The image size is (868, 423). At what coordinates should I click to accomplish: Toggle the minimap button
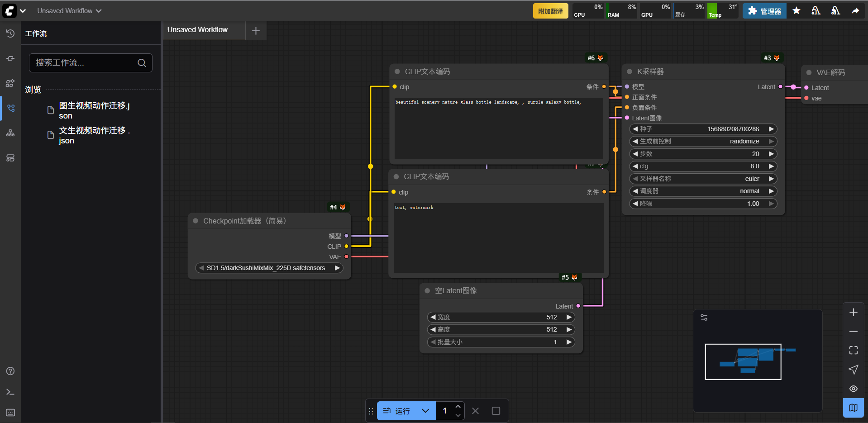(853, 408)
